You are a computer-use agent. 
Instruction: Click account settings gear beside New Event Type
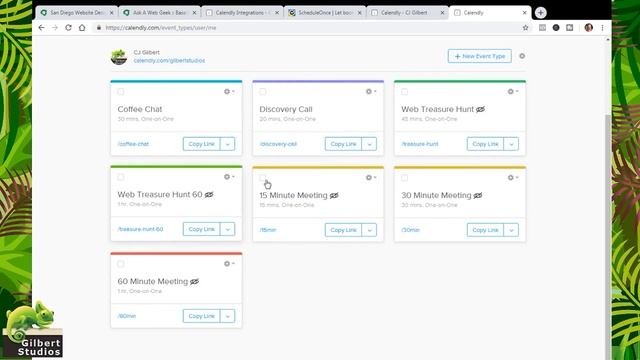[x=522, y=56]
